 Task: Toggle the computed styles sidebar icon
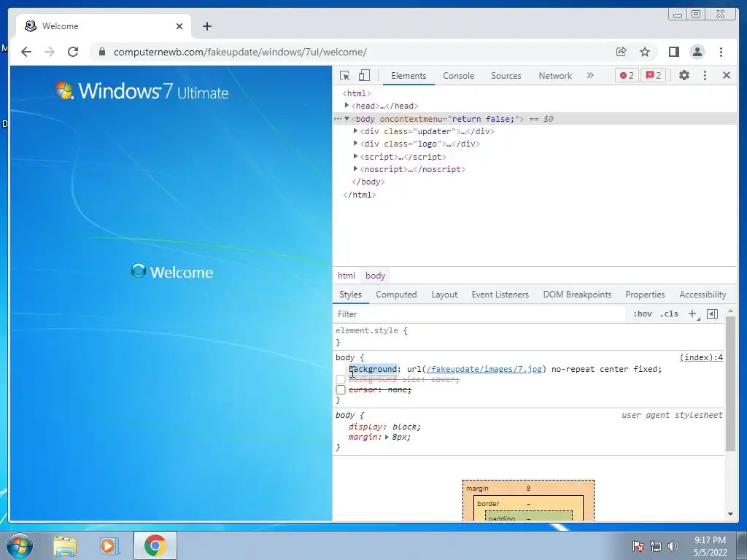coord(712,314)
